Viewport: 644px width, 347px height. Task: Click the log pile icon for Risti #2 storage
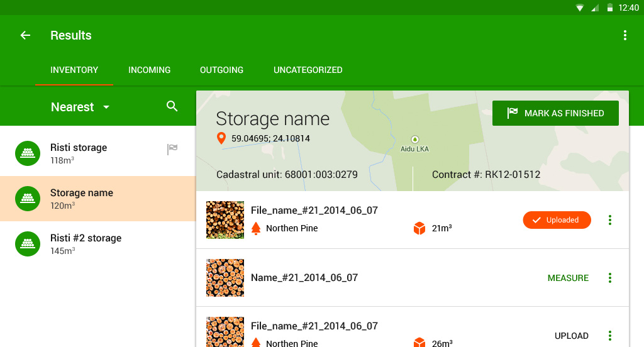tap(28, 244)
